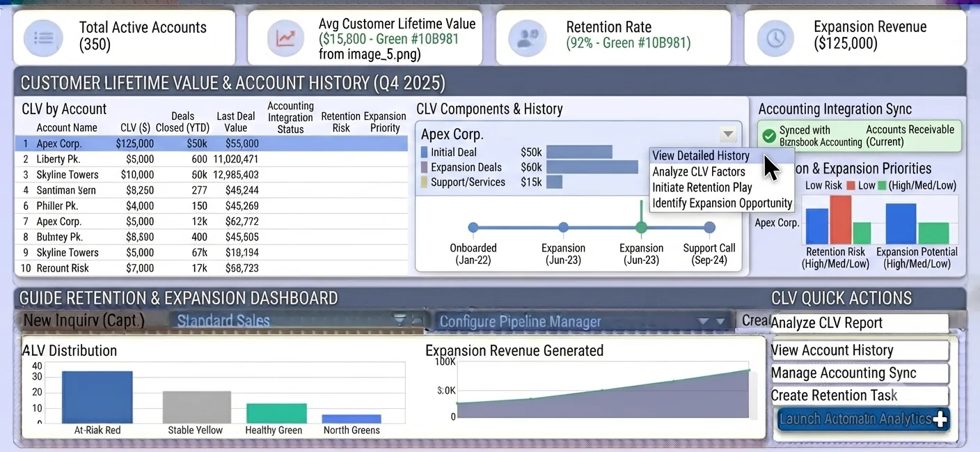Click the Expansion Deals purple legend swatch
The width and height of the screenshot is (980, 452).
click(424, 167)
